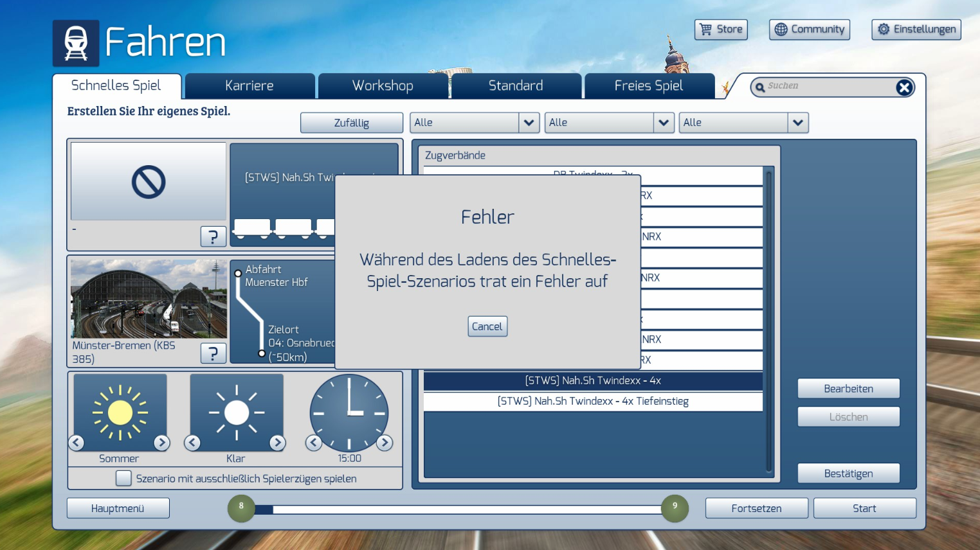Open Einstellungen via the gear icon

[x=884, y=30]
